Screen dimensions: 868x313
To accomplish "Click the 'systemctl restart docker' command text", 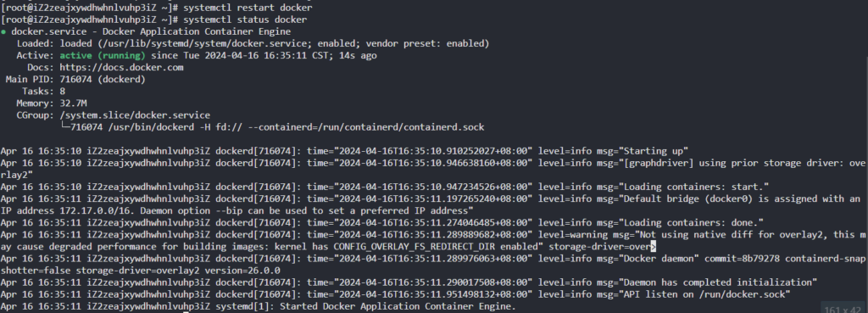I will coord(248,8).
